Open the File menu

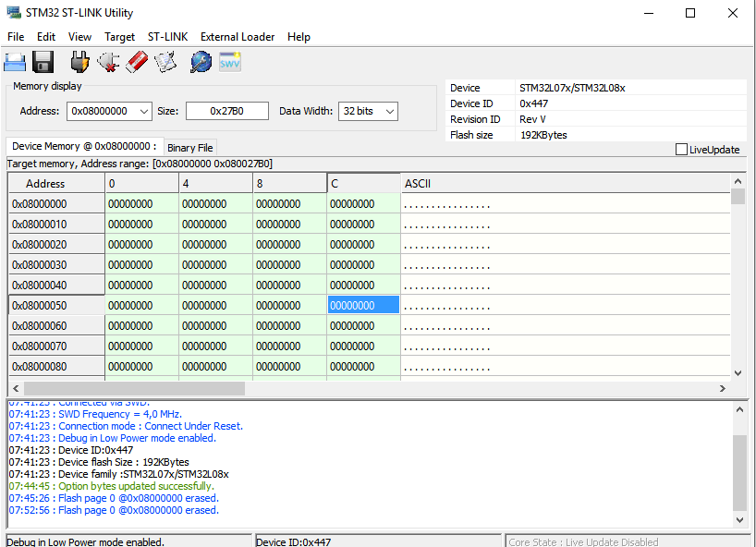pos(16,37)
